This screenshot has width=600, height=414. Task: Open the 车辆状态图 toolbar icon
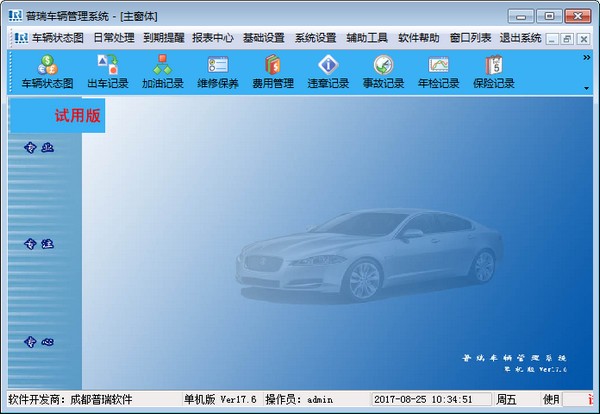47,72
